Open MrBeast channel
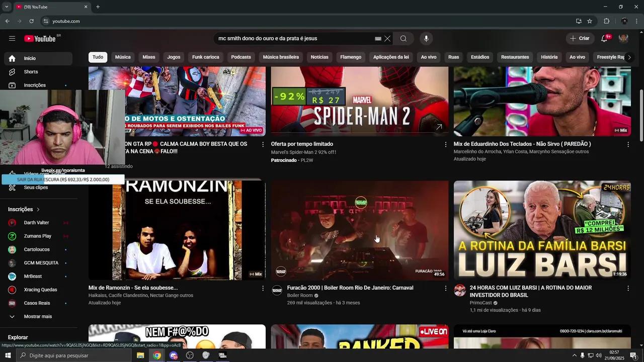This screenshot has width=644, height=362. tap(38, 277)
